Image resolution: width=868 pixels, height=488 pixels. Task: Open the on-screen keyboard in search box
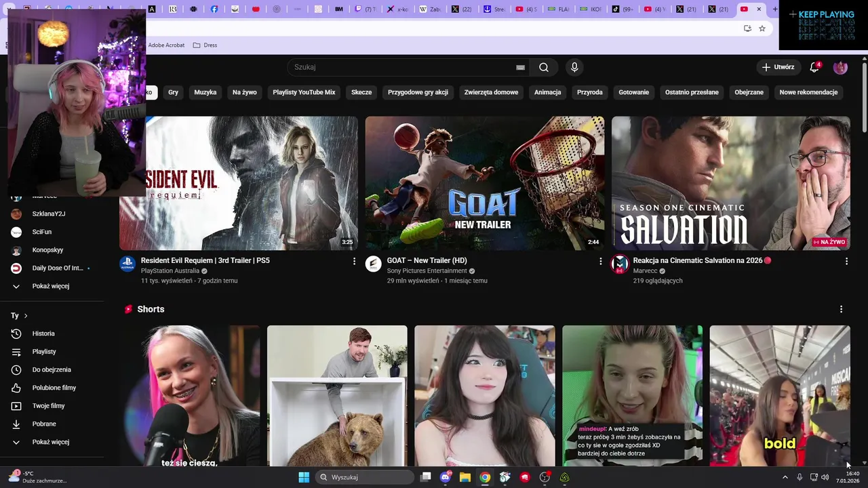click(520, 67)
